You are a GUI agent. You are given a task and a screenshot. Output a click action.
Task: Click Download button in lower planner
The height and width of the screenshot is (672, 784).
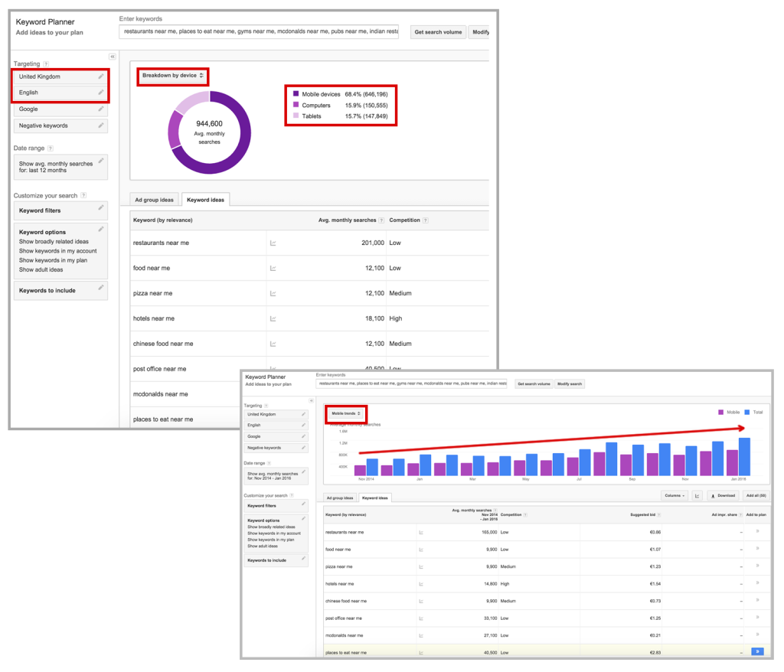(723, 495)
